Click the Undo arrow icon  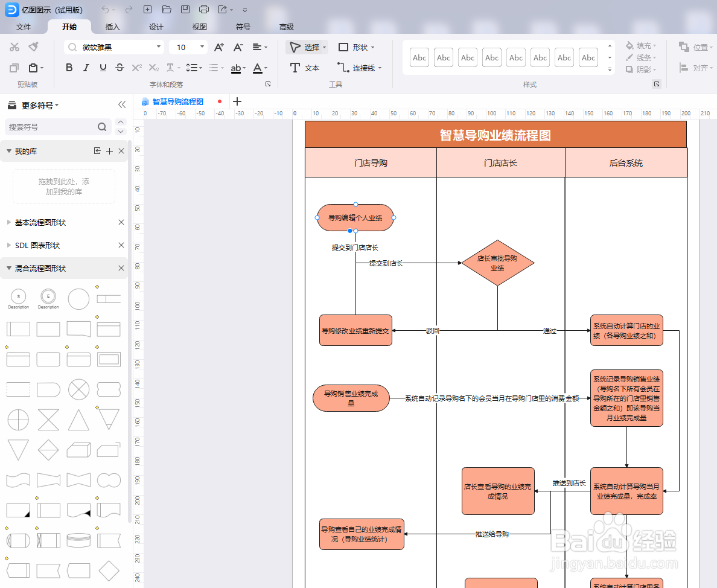106,10
